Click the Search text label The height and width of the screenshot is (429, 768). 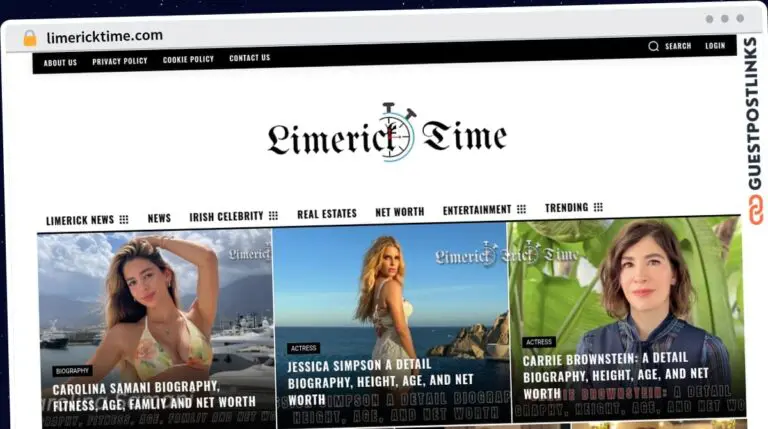click(678, 46)
